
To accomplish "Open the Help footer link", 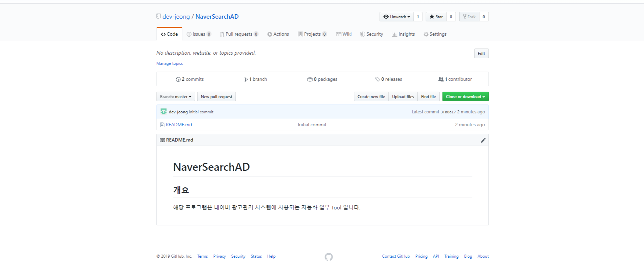I will click(x=271, y=256).
